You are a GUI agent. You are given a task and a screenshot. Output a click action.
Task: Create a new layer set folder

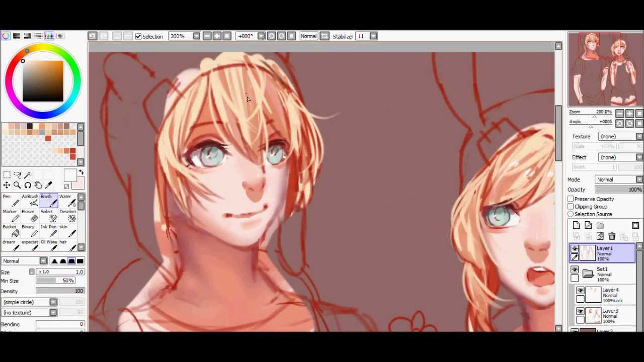(x=600, y=226)
